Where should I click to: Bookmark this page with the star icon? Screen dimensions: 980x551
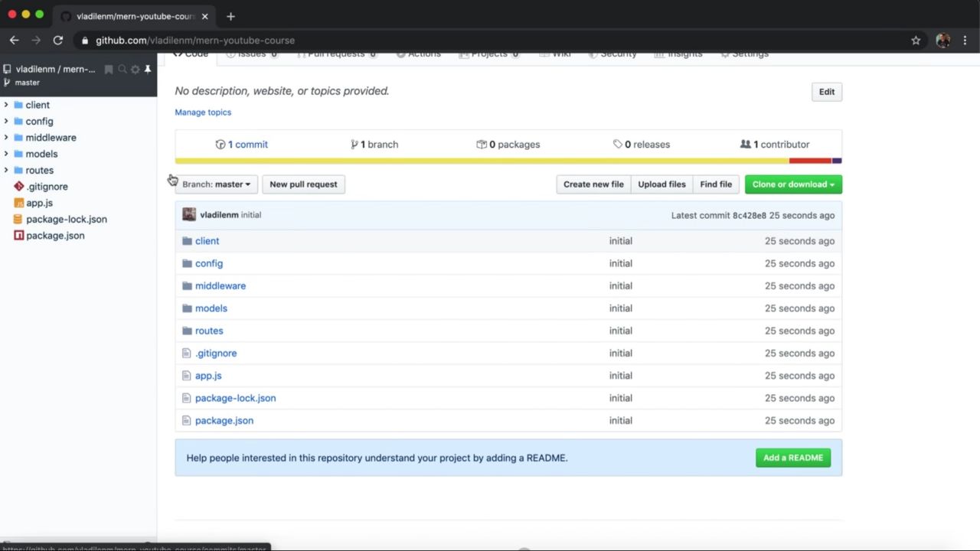pyautogui.click(x=916, y=41)
